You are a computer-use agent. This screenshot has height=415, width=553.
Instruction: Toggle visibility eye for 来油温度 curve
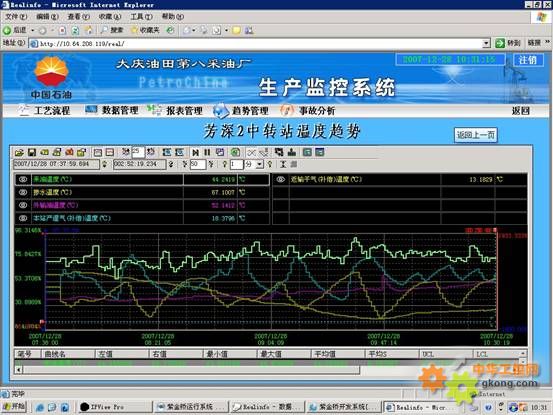23,179
